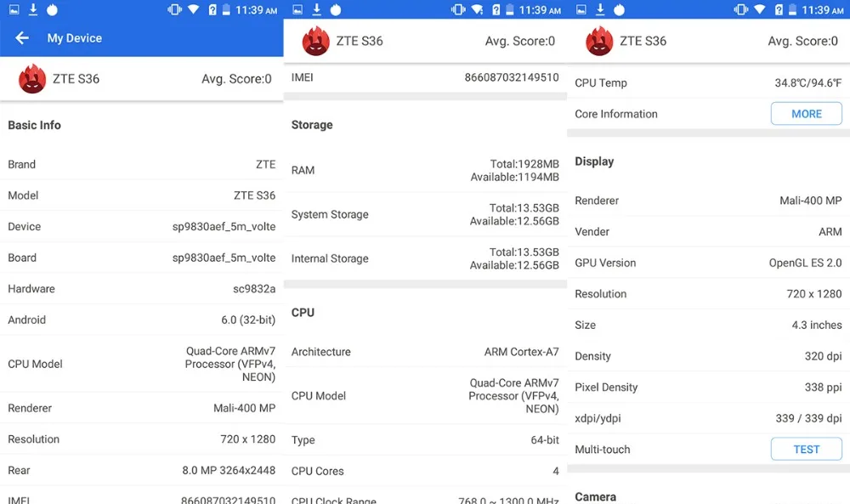Image resolution: width=850 pixels, height=504 pixels.
Task: Tap the battery icon on the Storage screen
Action: 509,9
